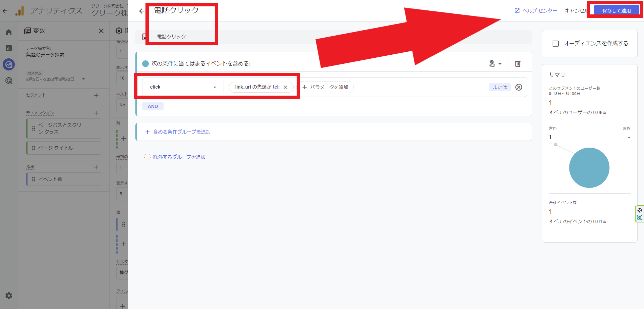644x309 pixels.
Task: Open the Reports icon in left sidebar
Action: pos(9,48)
